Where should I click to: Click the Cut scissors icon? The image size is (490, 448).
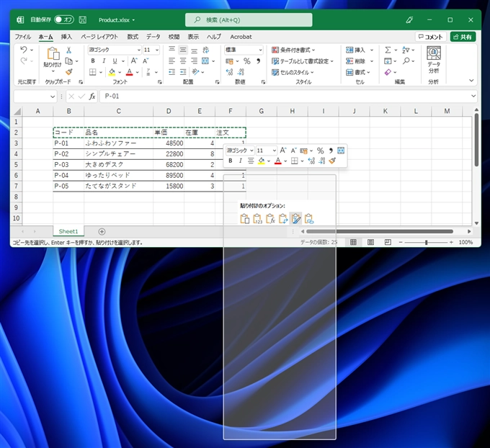[x=68, y=50]
